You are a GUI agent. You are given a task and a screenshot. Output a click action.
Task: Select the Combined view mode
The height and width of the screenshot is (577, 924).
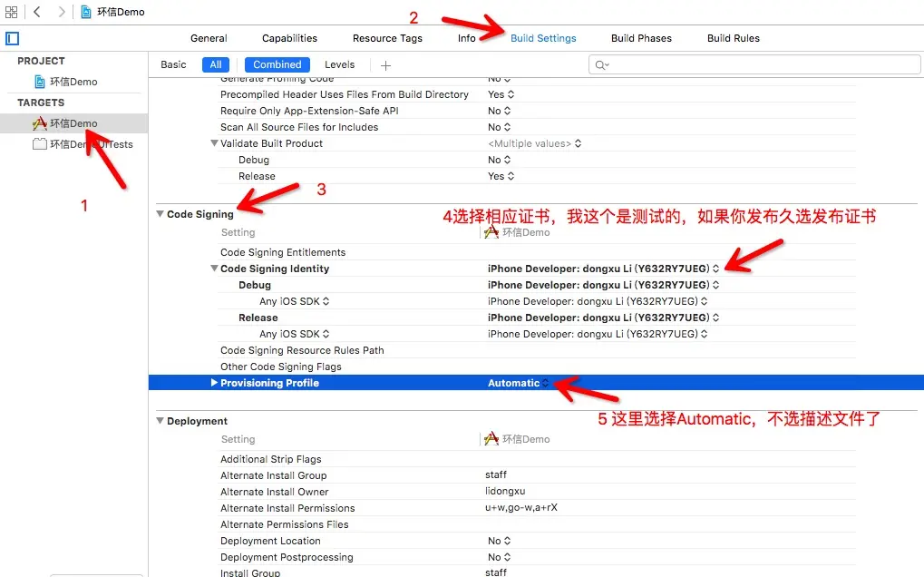click(x=277, y=64)
